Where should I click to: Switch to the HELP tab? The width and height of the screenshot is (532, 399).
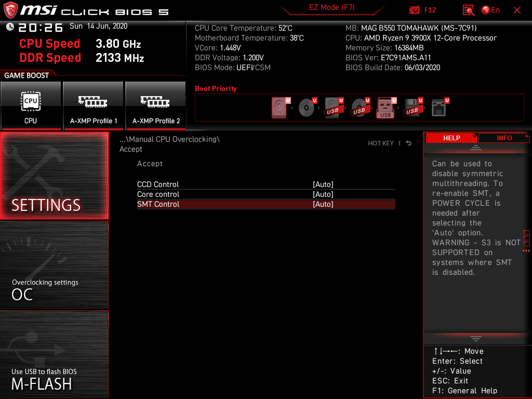coord(451,138)
